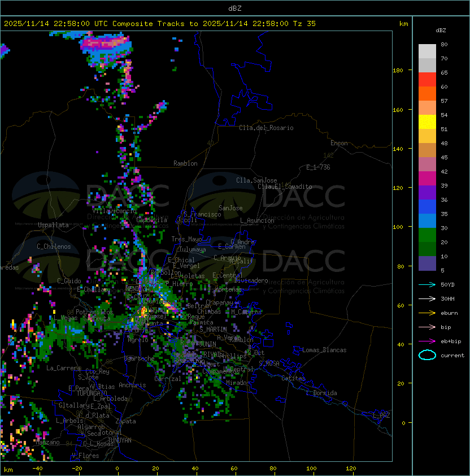Viewport: 470px width, 476px height.
Task: Click the Anchoris label
Action: (x=132, y=385)
